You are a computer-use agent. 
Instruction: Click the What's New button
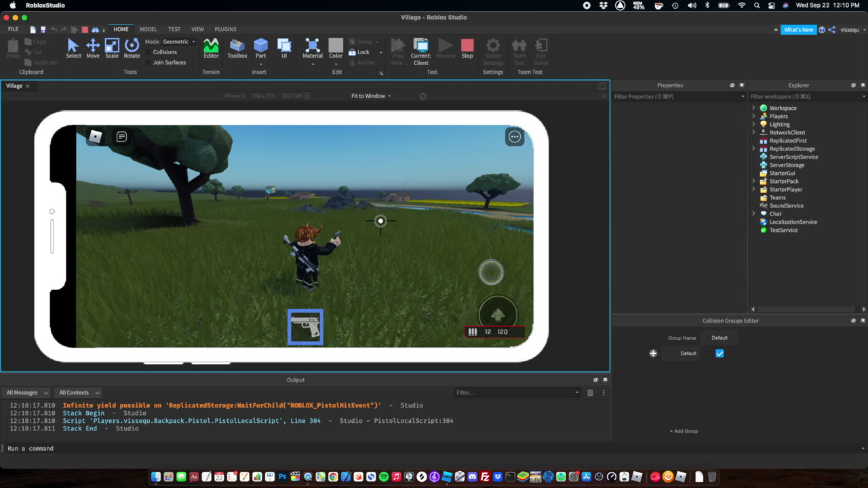798,30
